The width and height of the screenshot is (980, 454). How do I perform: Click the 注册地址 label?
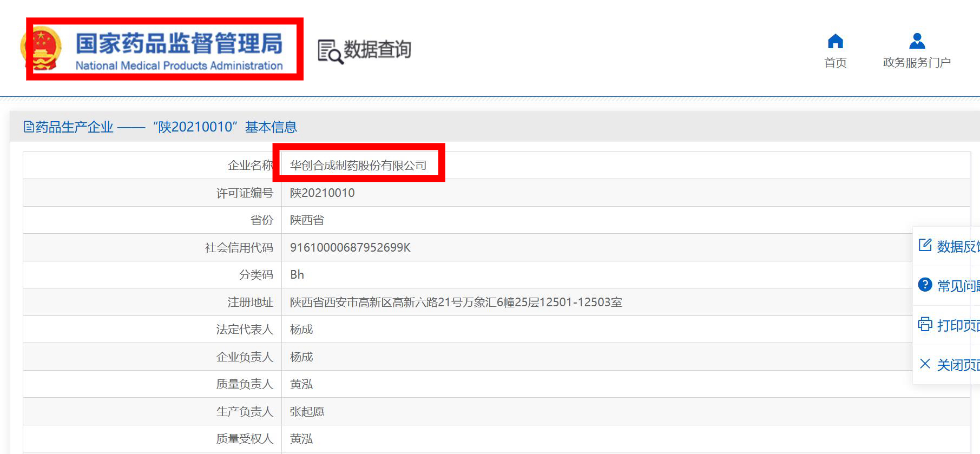(250, 302)
